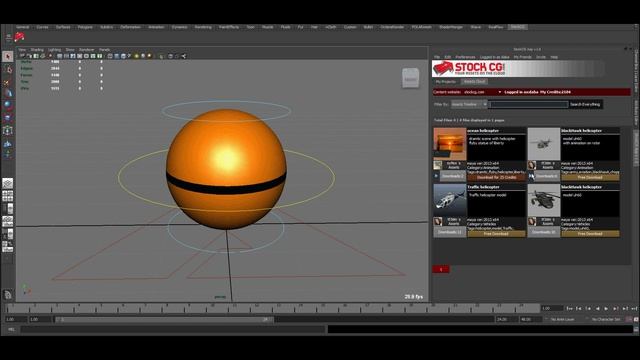Pick the Lasso select tool
640x360 pixels.
click(8, 69)
